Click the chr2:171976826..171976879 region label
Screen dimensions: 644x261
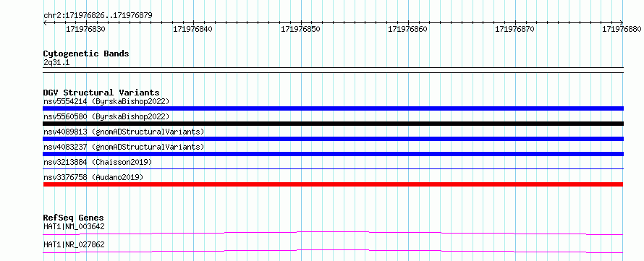(x=98, y=15)
